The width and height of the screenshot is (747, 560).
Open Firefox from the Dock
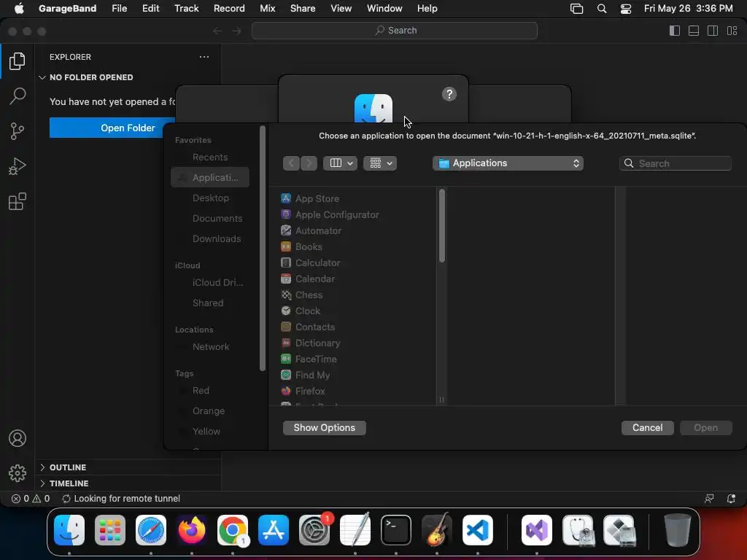coord(192,530)
